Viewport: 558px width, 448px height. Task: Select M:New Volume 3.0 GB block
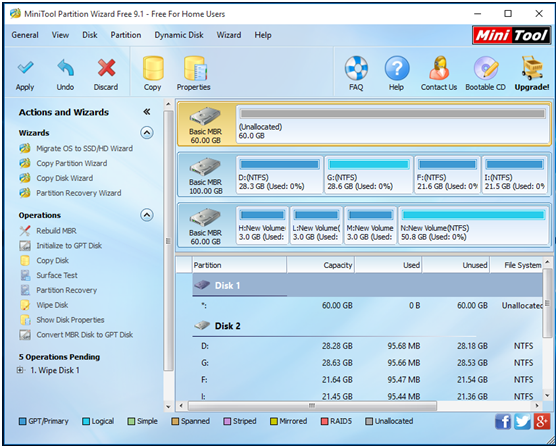point(370,226)
